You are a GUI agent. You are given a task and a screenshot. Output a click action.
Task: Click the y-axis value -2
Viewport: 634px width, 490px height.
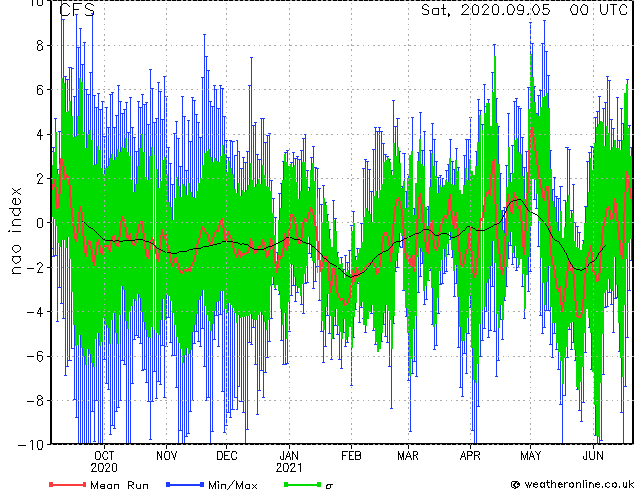pos(35,267)
